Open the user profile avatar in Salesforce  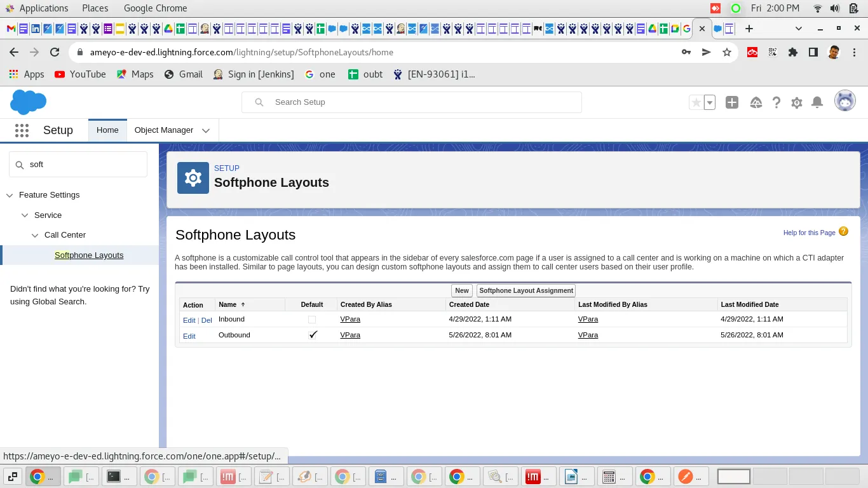tap(845, 101)
